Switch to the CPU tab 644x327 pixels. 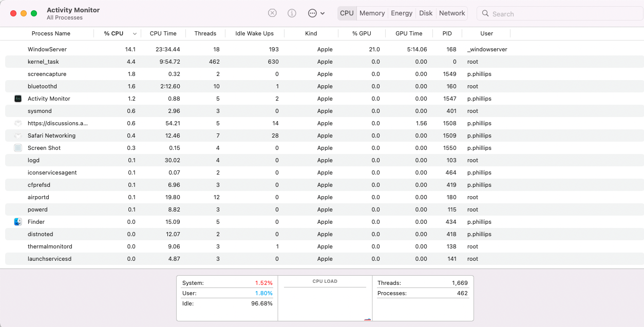pos(347,13)
